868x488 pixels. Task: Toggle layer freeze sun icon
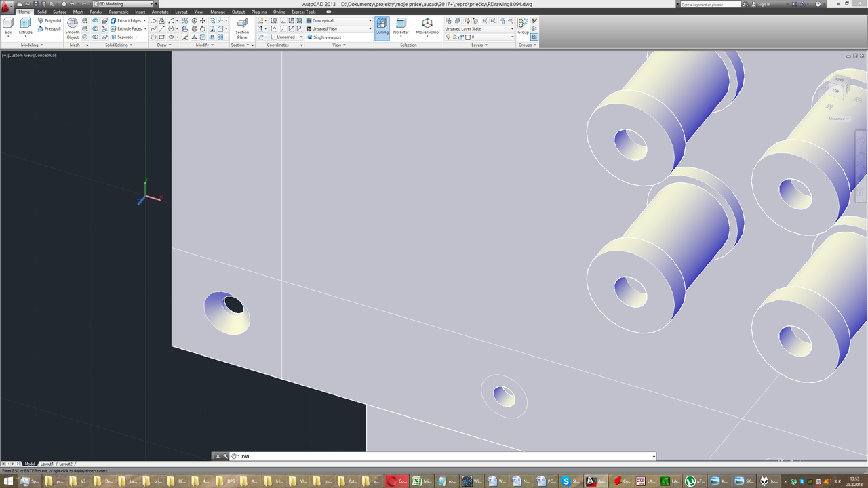click(455, 37)
